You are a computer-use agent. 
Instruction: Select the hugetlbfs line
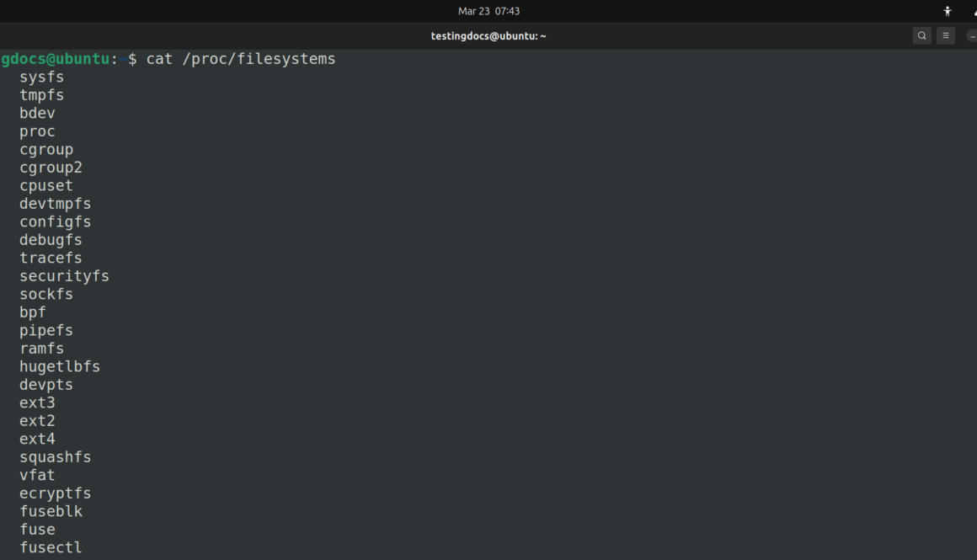(x=60, y=366)
